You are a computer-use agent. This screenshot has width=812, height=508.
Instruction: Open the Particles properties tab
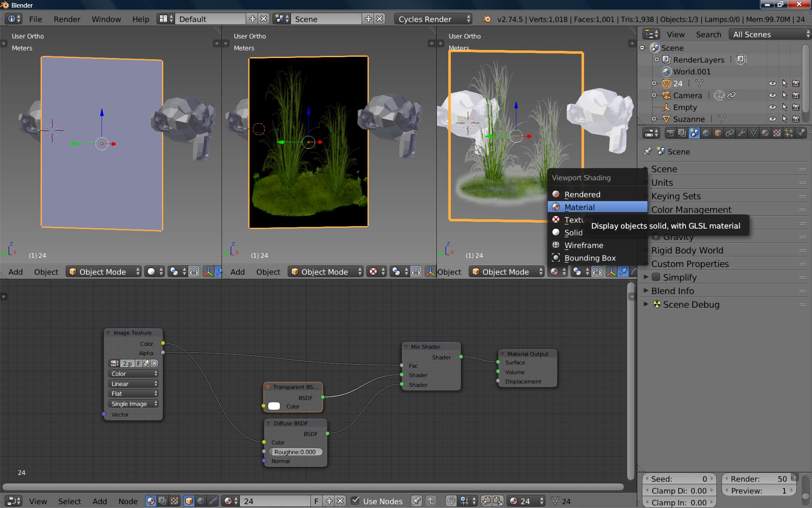click(789, 133)
